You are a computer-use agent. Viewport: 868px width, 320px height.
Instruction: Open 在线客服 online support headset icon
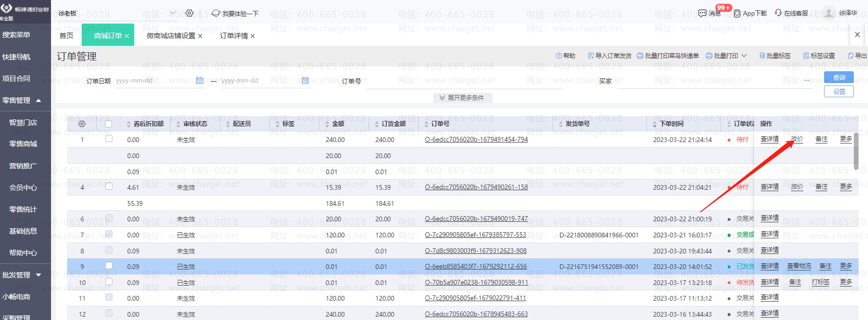[x=778, y=13]
